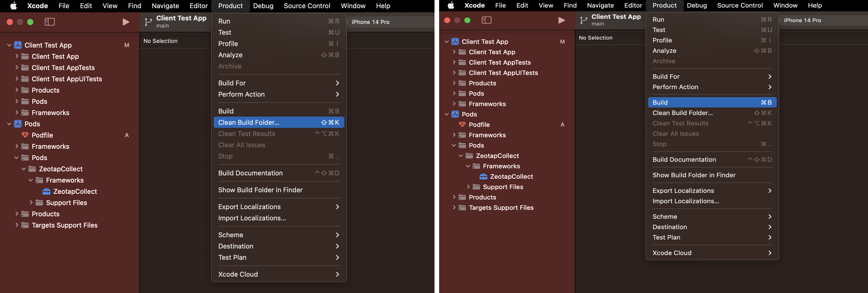868x293 pixels.
Task: Collapse ZeotapCollect folder chevron in right navigator
Action: 461,156
